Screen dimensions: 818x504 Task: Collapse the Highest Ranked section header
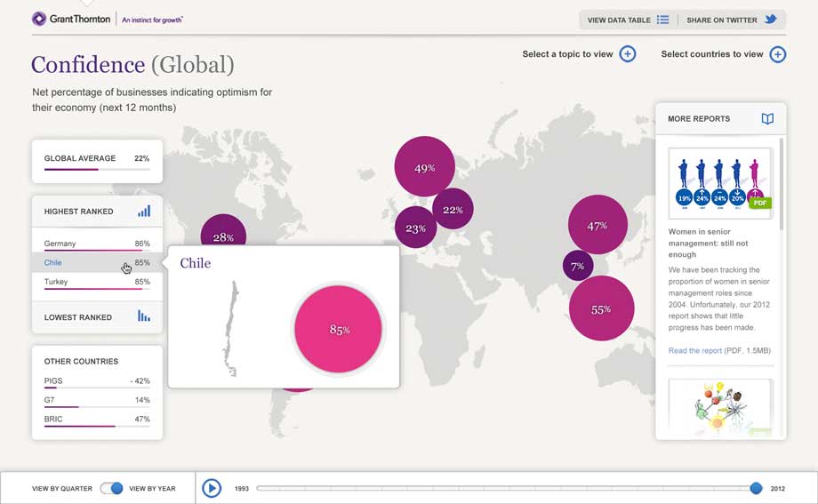coord(79,212)
